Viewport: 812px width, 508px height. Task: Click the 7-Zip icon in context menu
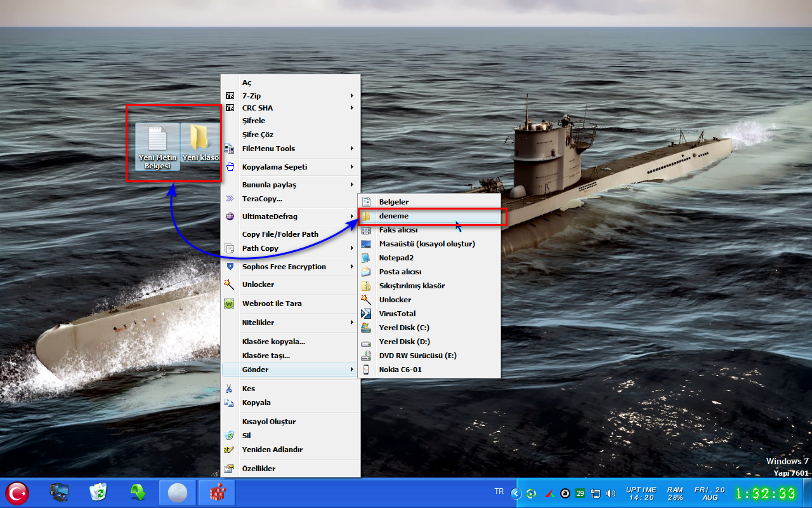pos(230,95)
